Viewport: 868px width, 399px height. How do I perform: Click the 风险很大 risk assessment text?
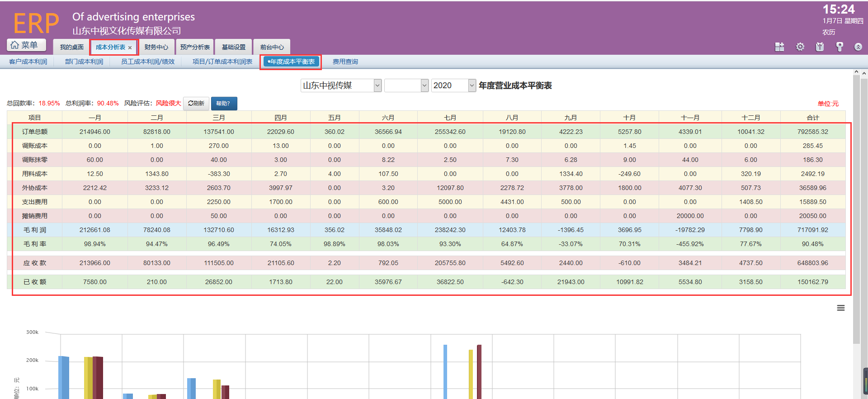168,104
